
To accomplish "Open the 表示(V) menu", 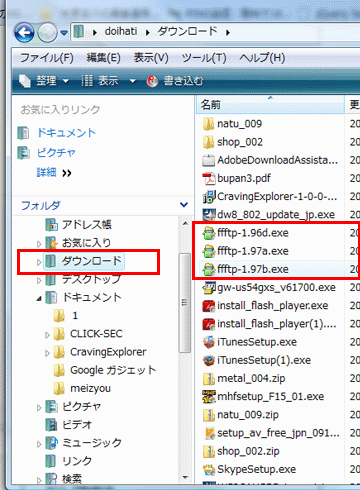I will [151, 58].
